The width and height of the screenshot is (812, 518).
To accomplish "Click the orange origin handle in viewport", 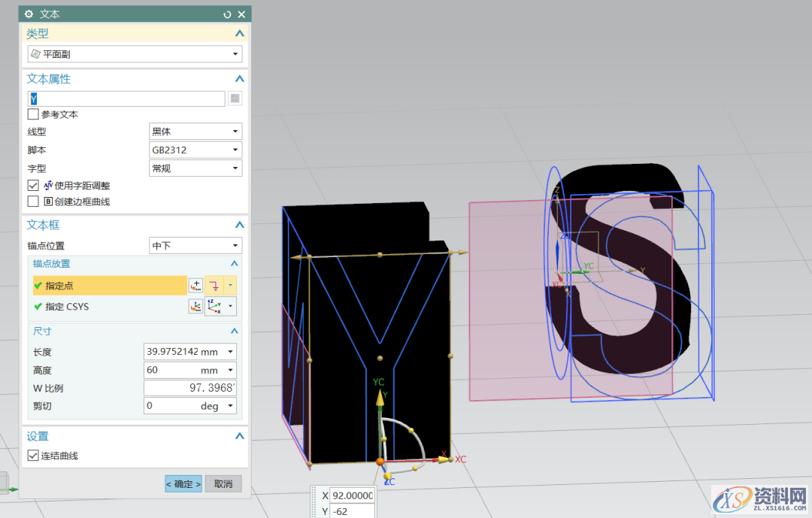I will click(380, 461).
